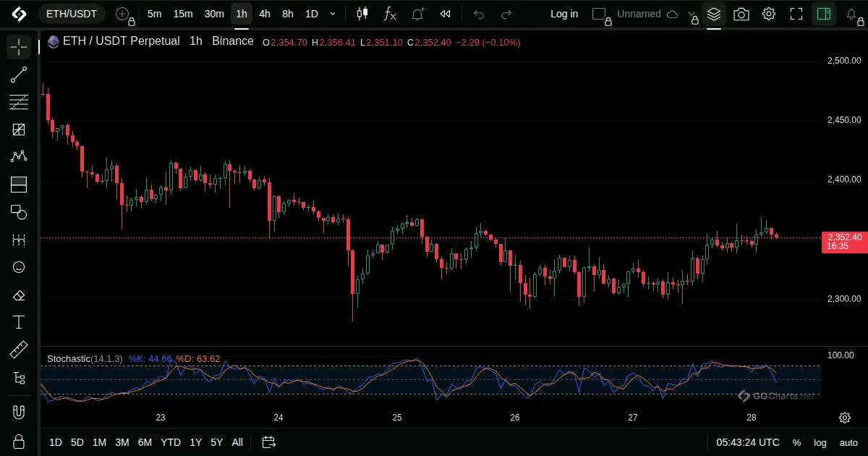868x456 pixels.
Task: Redo the last chart action
Action: 506,14
